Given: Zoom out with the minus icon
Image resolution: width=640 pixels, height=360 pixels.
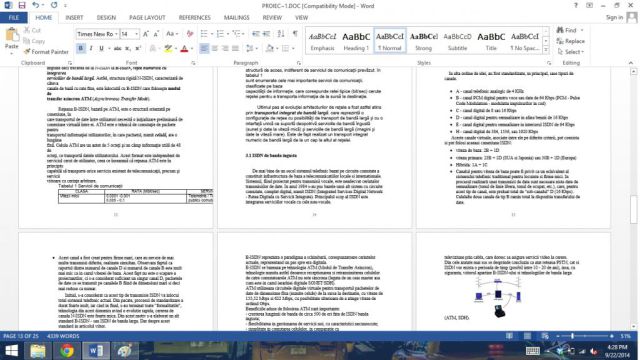Looking at the screenshot, I should [x=558, y=336].
